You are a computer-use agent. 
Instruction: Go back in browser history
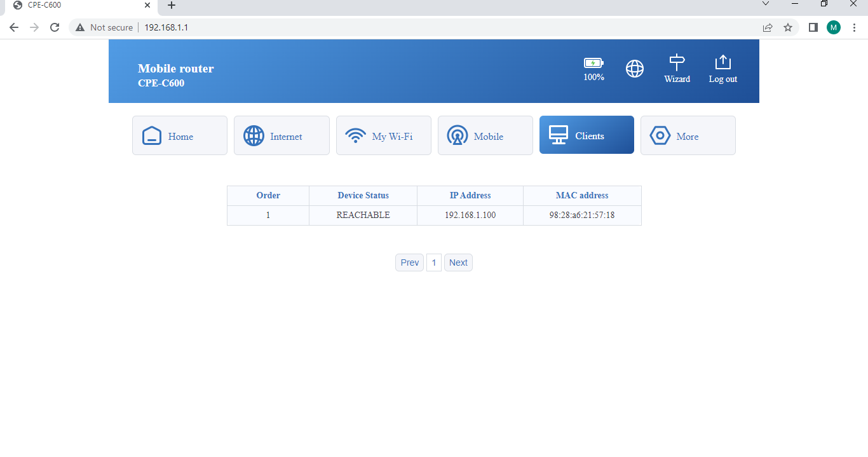(14, 27)
